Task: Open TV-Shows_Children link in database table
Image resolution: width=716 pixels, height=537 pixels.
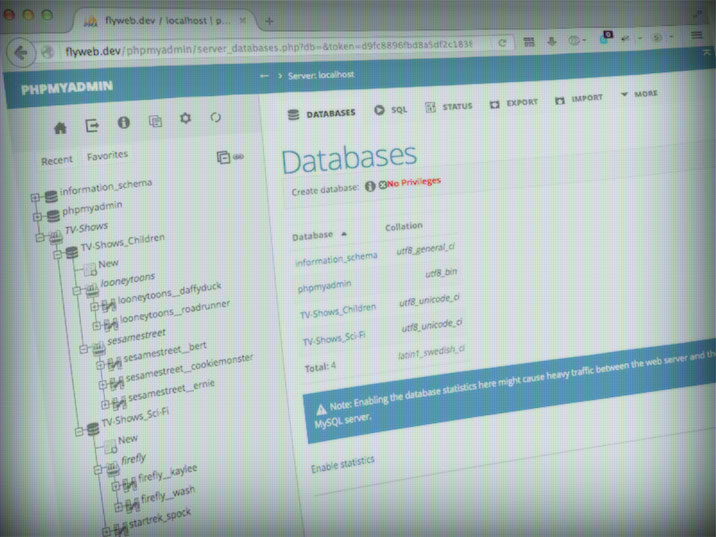Action: coord(338,311)
